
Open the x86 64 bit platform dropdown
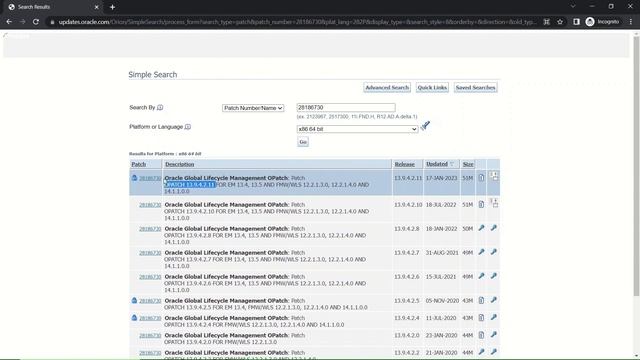coord(357,129)
